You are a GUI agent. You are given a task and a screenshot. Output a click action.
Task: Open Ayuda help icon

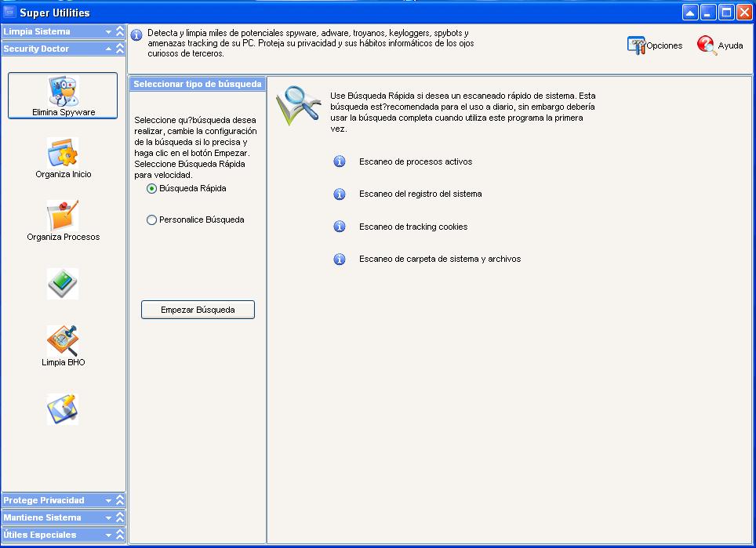pos(720,45)
